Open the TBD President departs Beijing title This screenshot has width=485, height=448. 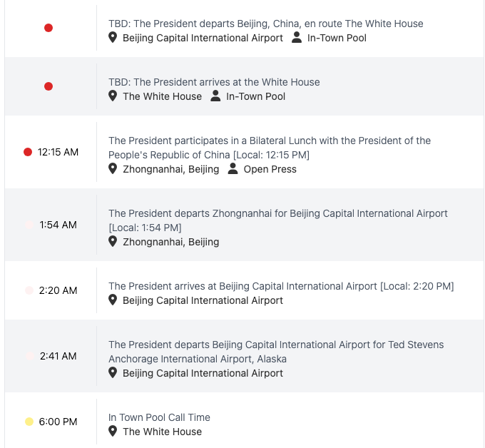point(266,24)
